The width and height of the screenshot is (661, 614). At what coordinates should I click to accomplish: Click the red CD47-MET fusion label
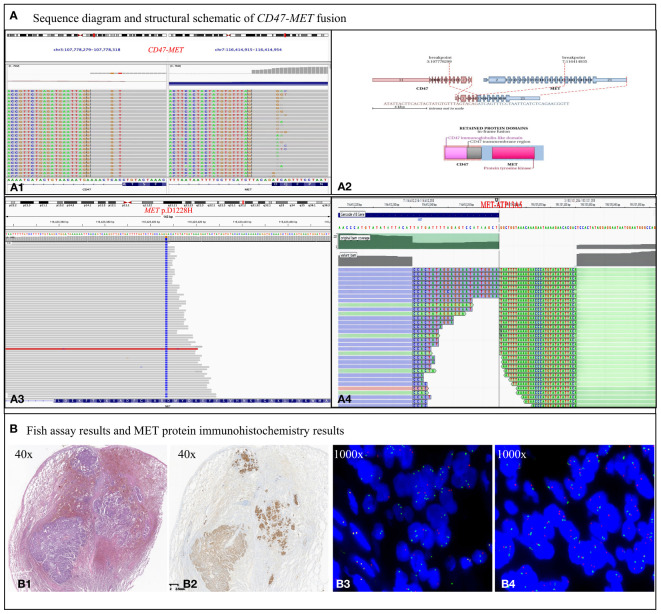coord(166,50)
